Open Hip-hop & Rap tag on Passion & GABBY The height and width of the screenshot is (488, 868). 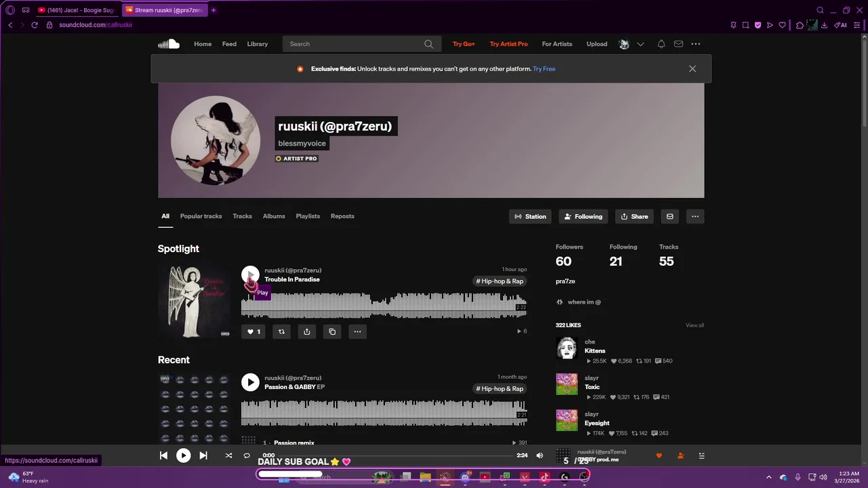pyautogui.click(x=500, y=389)
